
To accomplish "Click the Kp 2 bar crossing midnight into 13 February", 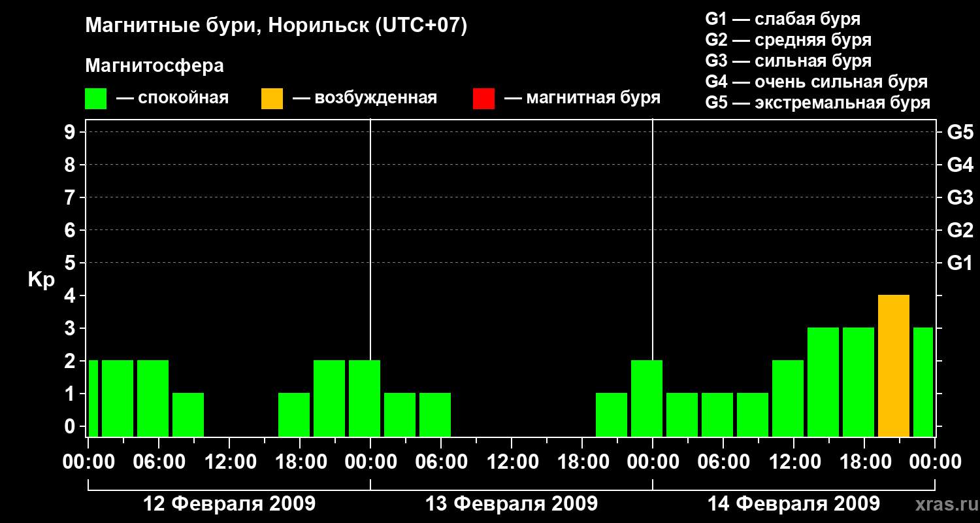I will tap(365, 399).
